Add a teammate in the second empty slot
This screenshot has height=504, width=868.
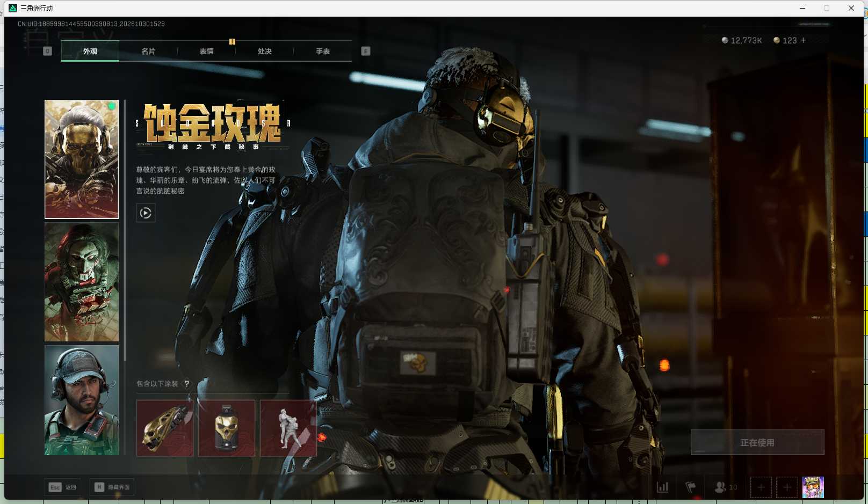point(787,487)
